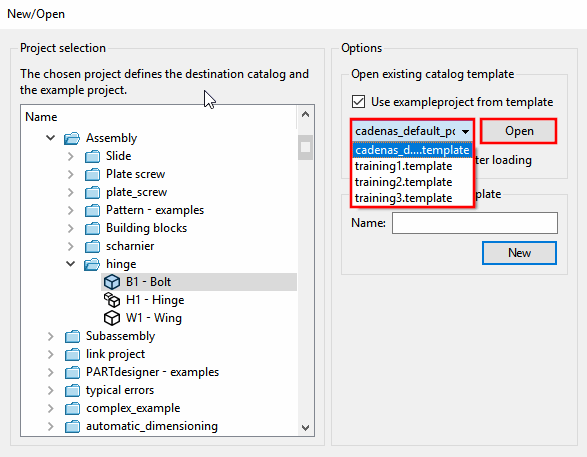Select the Slide folder icon
Screen dimensions: 587x457
click(92, 156)
